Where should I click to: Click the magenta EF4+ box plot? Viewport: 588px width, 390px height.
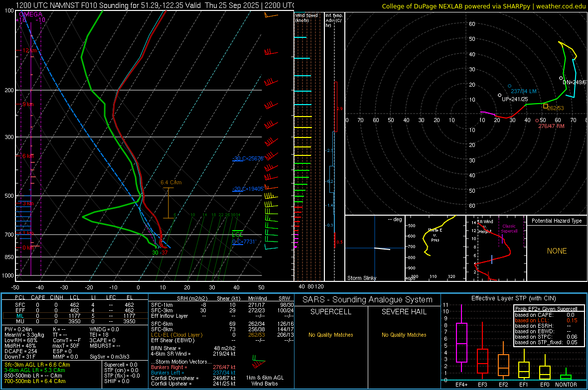[x=461, y=342]
